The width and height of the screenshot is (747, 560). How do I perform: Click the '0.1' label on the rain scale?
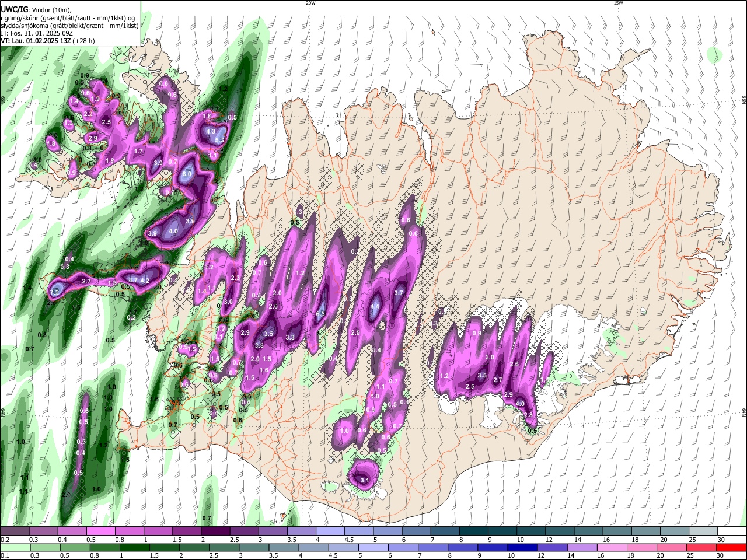click(x=5, y=555)
